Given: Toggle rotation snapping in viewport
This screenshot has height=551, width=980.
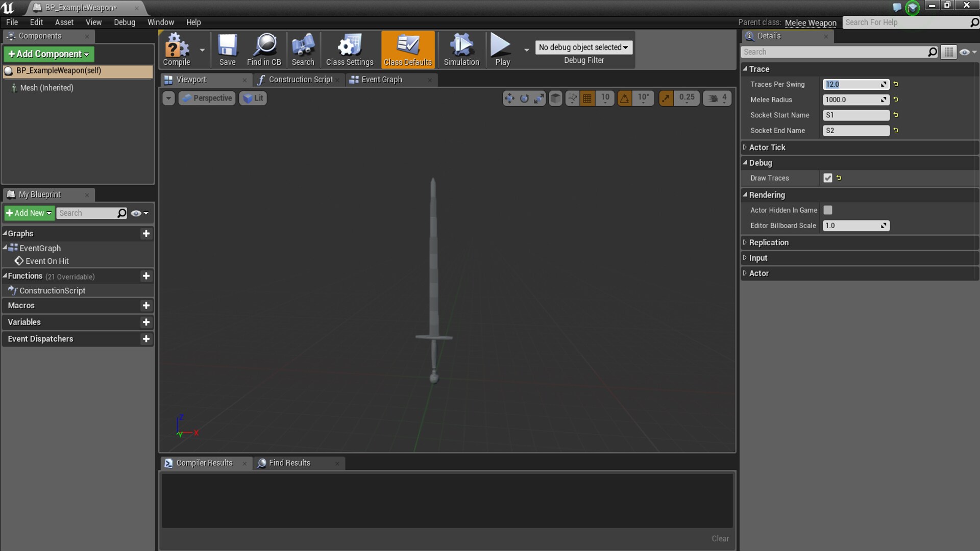Looking at the screenshot, I should coord(624,98).
